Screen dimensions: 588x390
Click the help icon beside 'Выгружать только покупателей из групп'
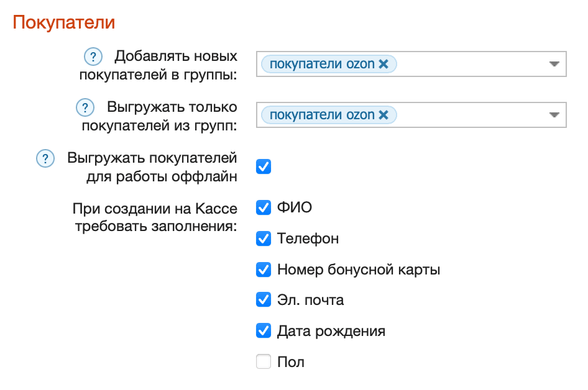[x=85, y=107]
